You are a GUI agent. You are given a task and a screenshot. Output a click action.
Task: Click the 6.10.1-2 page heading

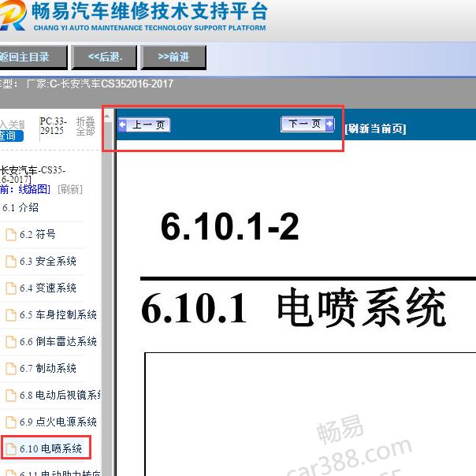tap(230, 226)
